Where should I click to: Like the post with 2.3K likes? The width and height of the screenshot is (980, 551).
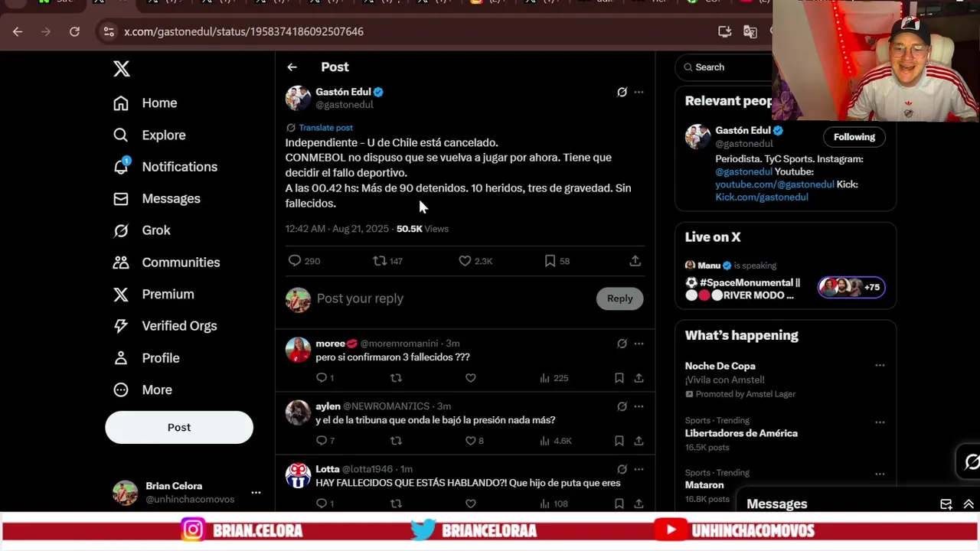click(x=465, y=261)
